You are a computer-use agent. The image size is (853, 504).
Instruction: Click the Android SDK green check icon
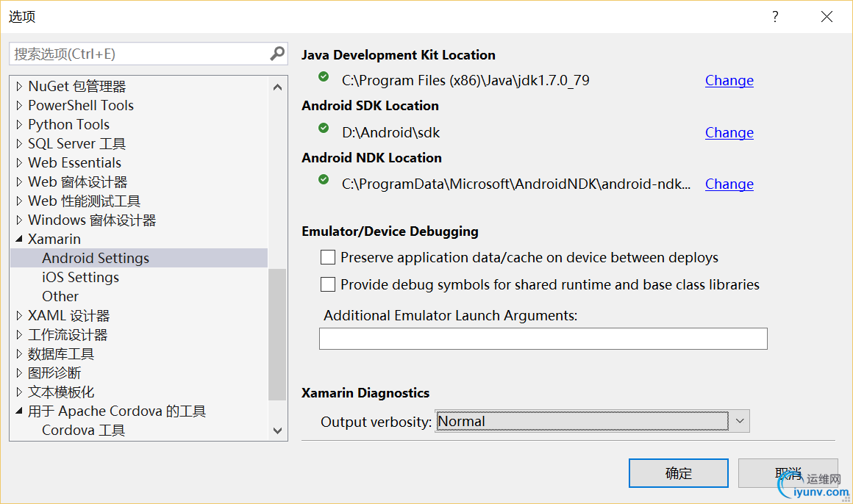point(324,129)
